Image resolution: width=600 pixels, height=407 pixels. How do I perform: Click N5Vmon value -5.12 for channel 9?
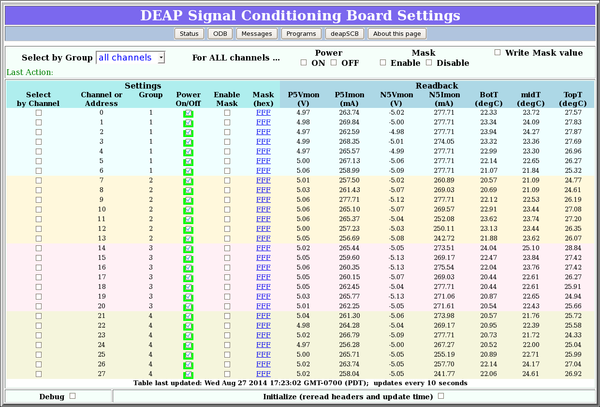[396, 200]
